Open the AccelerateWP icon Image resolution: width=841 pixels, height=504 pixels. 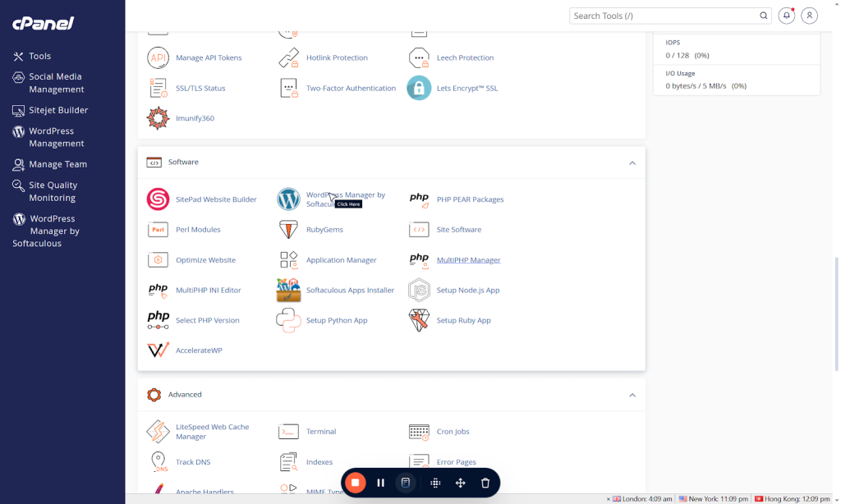[158, 351]
